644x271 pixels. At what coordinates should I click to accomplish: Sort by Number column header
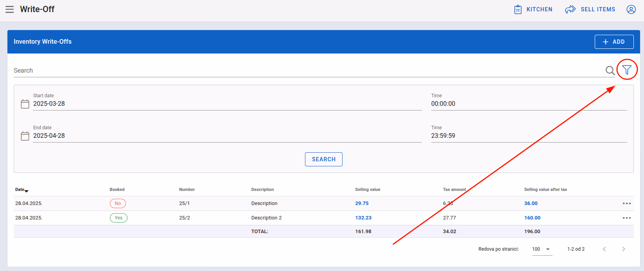[187, 189]
